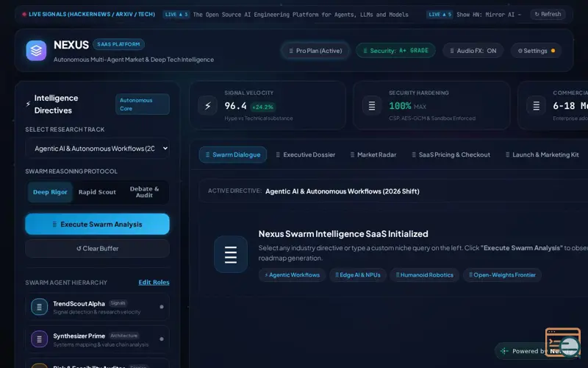Image resolution: width=588 pixels, height=368 pixels.
Task: Click the Architecture tag beside Synthesizer Prime
Action: (x=123, y=336)
